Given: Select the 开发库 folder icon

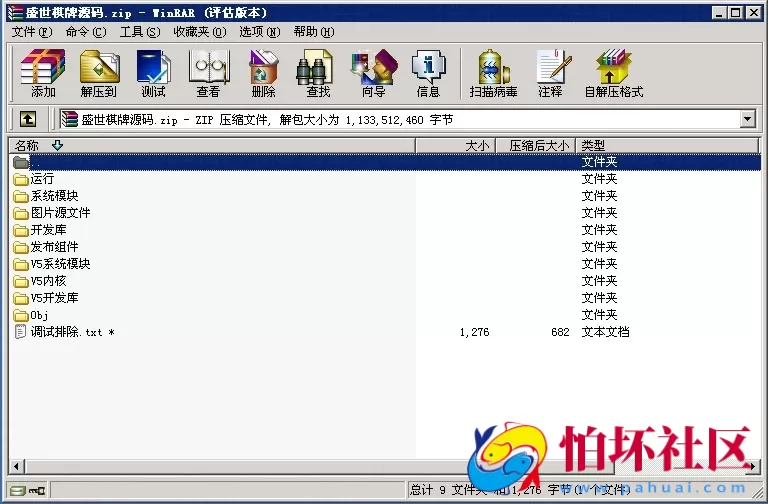Looking at the screenshot, I should (x=21, y=230).
